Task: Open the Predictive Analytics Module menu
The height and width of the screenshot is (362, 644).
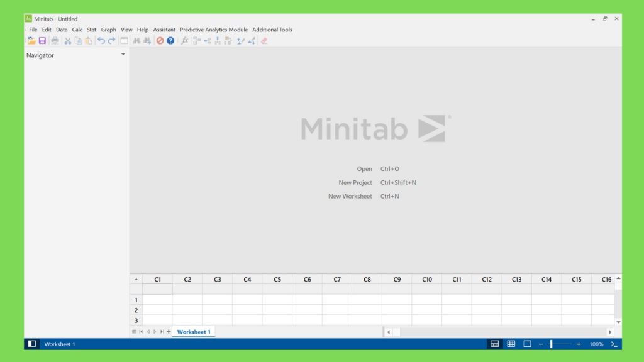Action: (214, 30)
